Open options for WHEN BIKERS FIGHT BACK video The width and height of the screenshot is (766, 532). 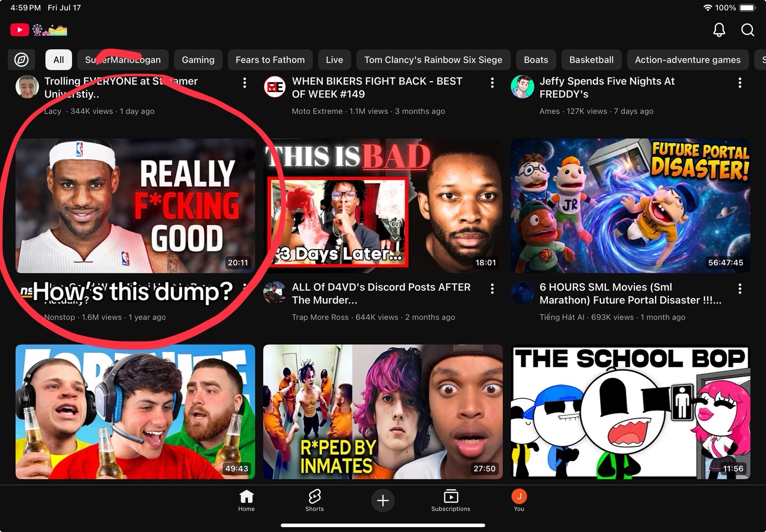(x=492, y=83)
